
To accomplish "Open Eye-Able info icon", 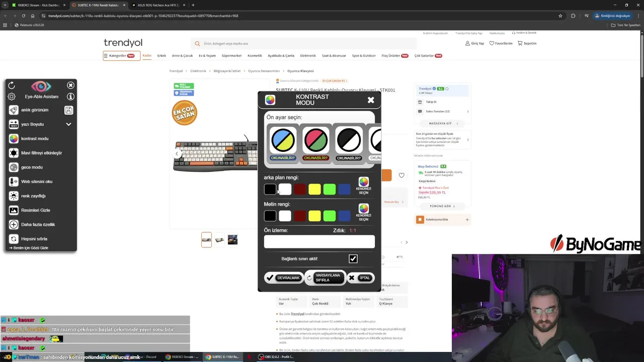I will [70, 97].
